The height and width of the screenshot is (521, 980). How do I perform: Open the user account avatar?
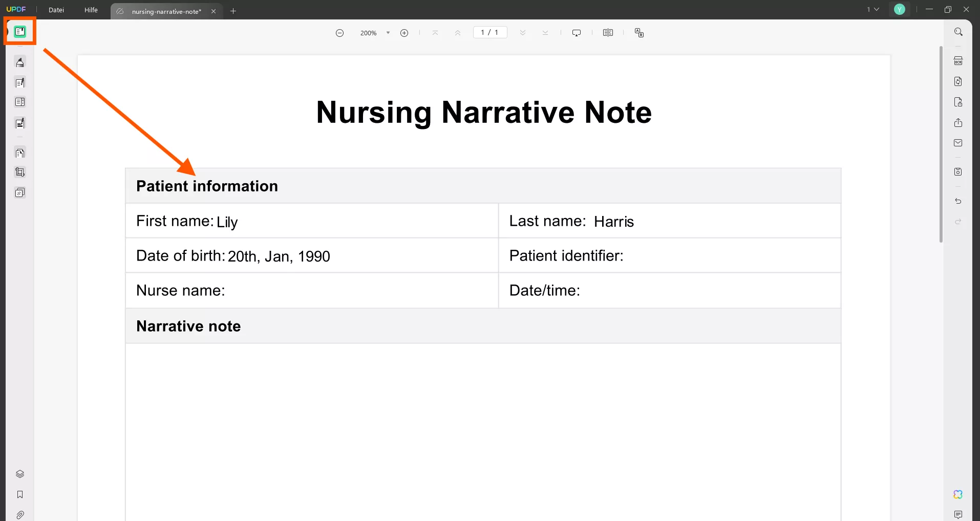click(900, 10)
